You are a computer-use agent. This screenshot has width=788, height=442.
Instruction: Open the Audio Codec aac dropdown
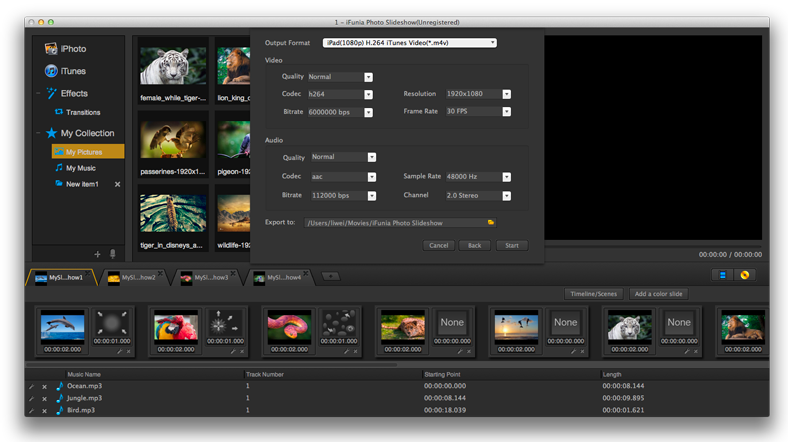(371, 177)
